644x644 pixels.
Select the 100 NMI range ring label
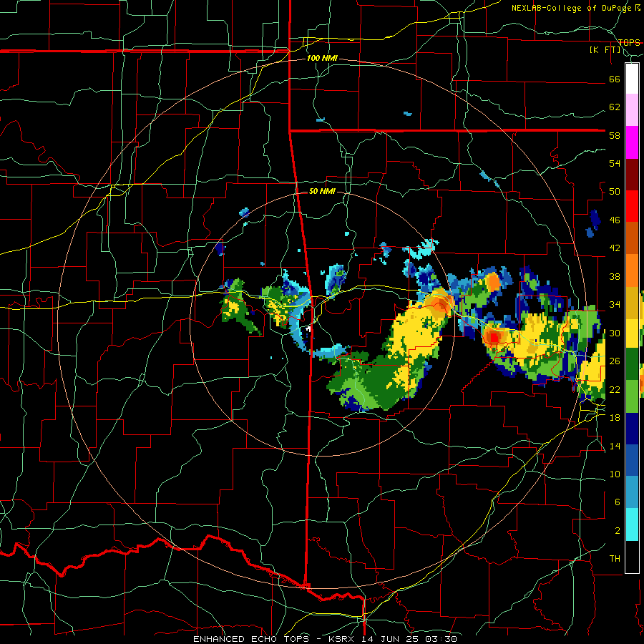322,59
